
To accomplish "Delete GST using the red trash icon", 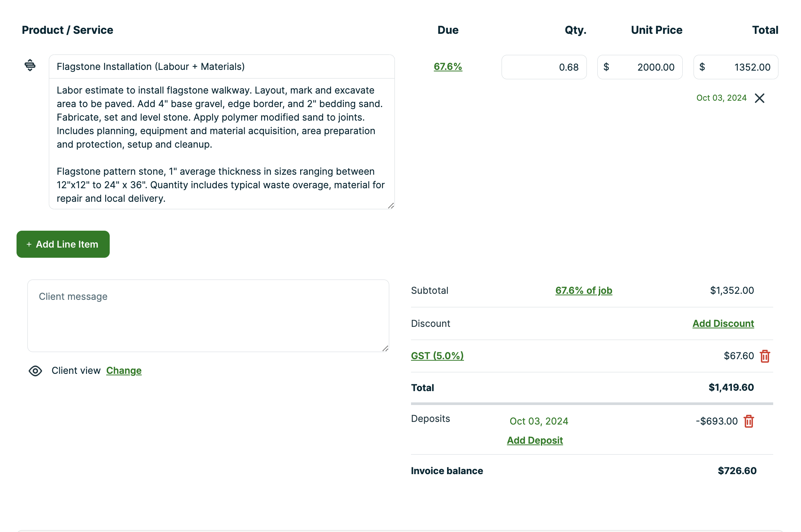I will 765,356.
